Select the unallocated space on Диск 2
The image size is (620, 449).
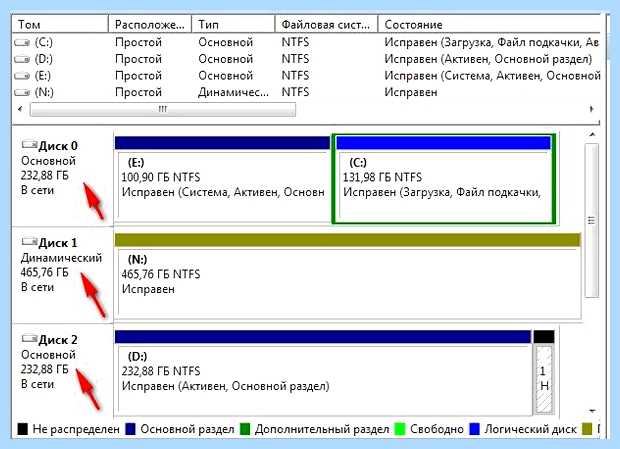544,373
